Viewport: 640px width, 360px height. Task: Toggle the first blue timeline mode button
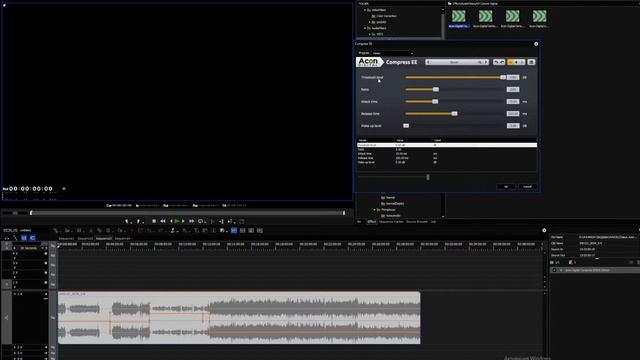pyautogui.click(x=24, y=238)
